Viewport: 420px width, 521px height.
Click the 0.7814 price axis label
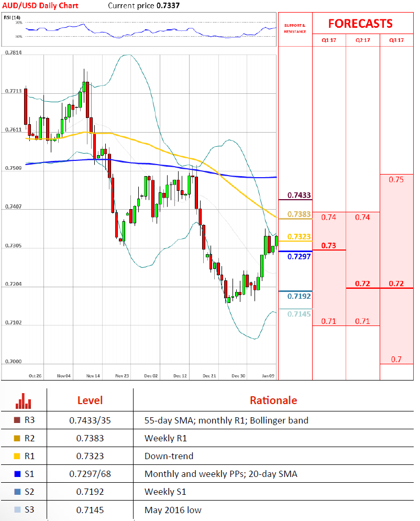point(13,52)
